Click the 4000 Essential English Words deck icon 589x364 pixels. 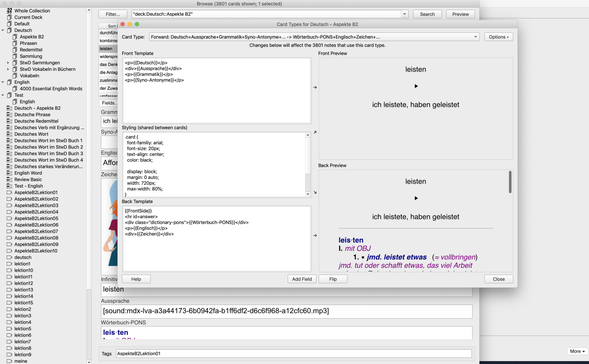click(15, 89)
